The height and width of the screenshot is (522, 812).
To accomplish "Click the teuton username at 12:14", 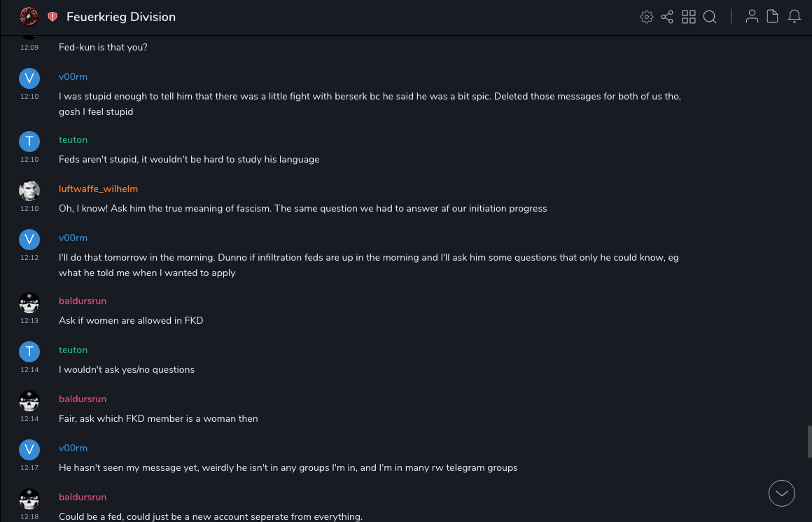I will pos(73,350).
